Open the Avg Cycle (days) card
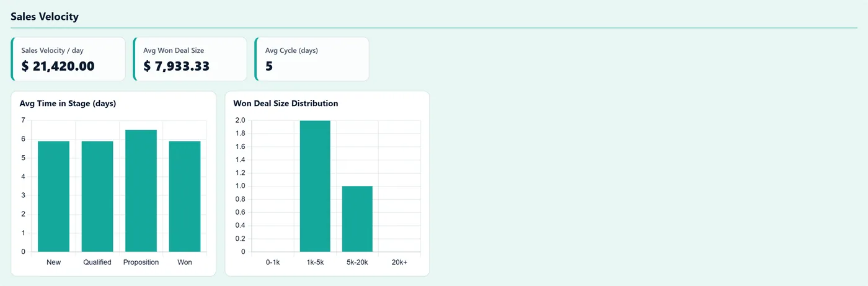This screenshot has height=286, width=868. (x=312, y=59)
